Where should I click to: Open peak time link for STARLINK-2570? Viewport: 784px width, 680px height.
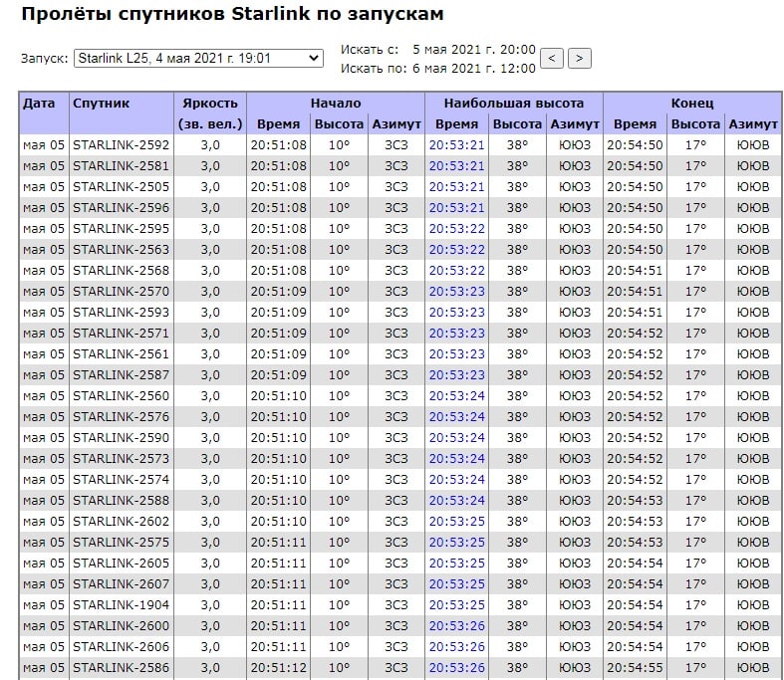(457, 292)
